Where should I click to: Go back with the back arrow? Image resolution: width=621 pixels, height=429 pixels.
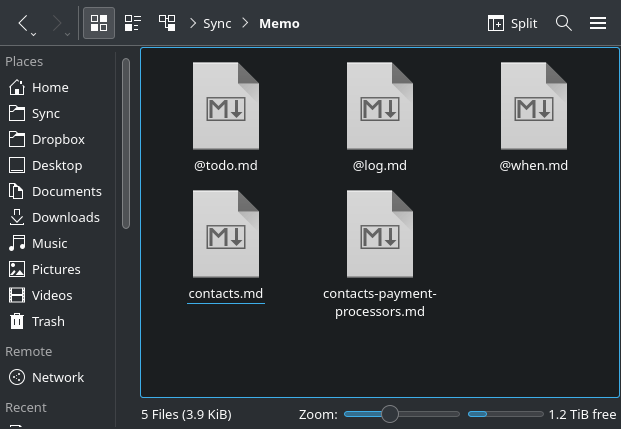coord(24,22)
